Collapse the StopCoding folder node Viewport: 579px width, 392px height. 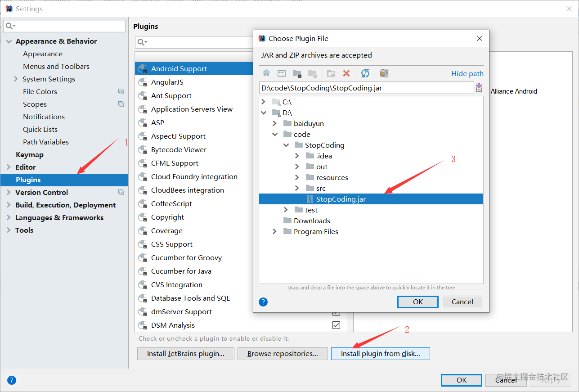coord(286,145)
